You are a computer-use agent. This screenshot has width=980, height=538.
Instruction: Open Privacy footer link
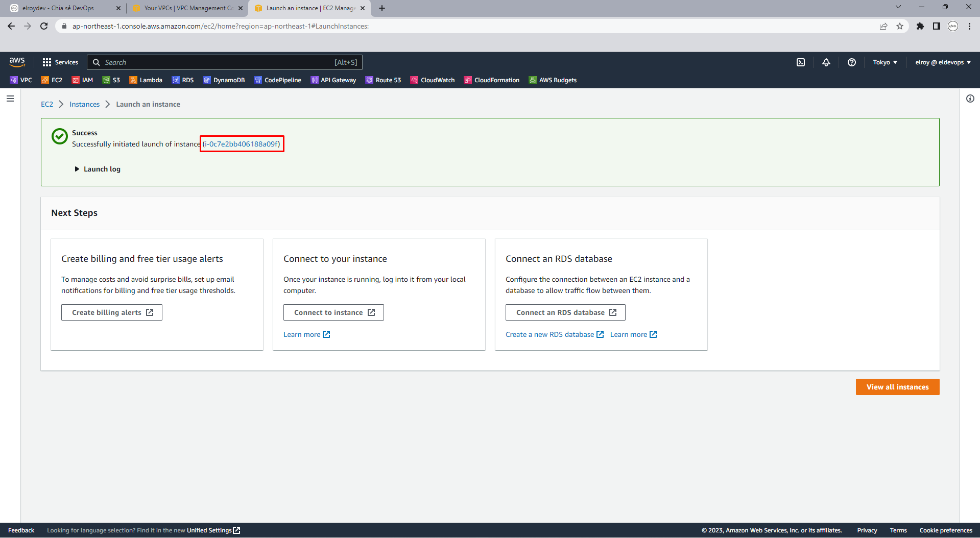(867, 530)
